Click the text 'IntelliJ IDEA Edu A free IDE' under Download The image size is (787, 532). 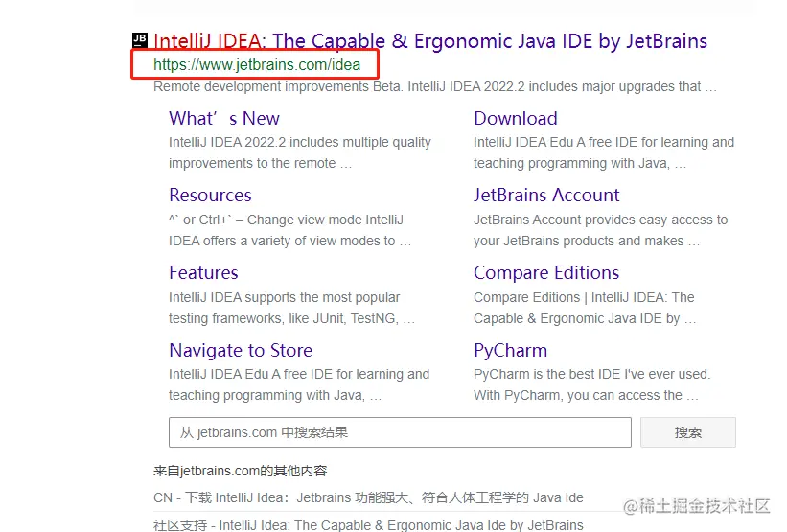(x=555, y=143)
